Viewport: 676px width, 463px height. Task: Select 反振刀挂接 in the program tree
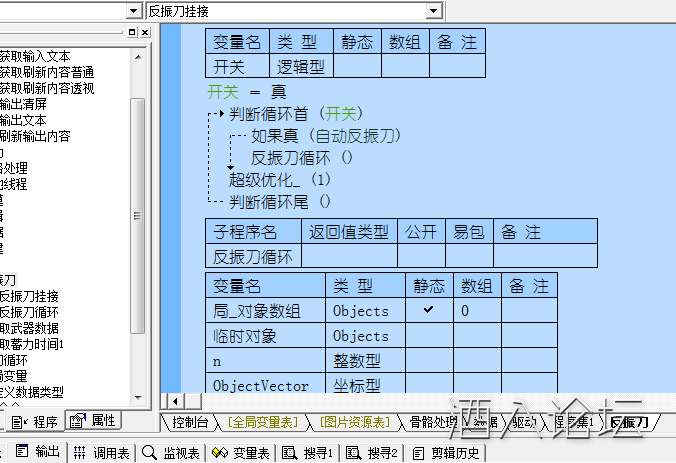(28, 296)
